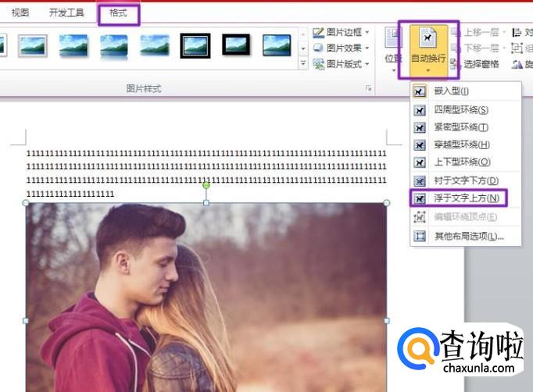Click the 紧密型环绕 icon in menu
Screen dimensions: 533x392
tap(420, 128)
